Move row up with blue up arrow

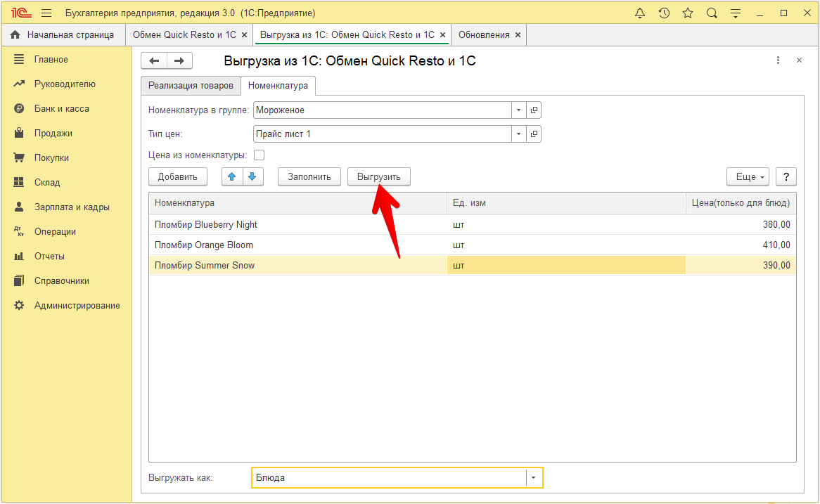pyautogui.click(x=232, y=176)
